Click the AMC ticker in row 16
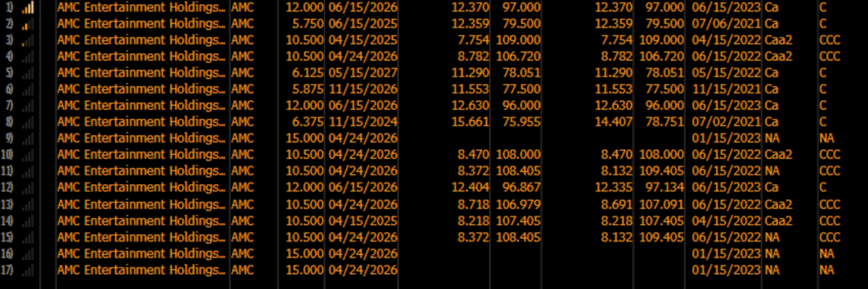Viewport: 868px width, 289px height. coord(242,254)
